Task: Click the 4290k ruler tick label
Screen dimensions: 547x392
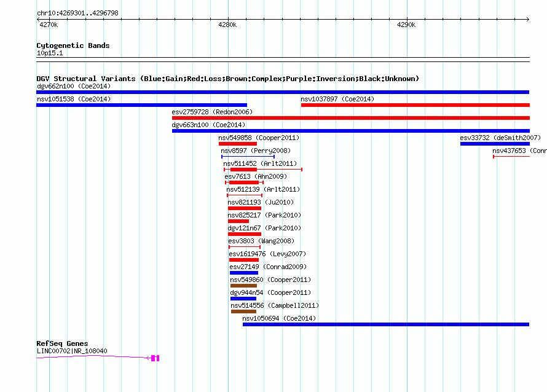Action: 406,25
